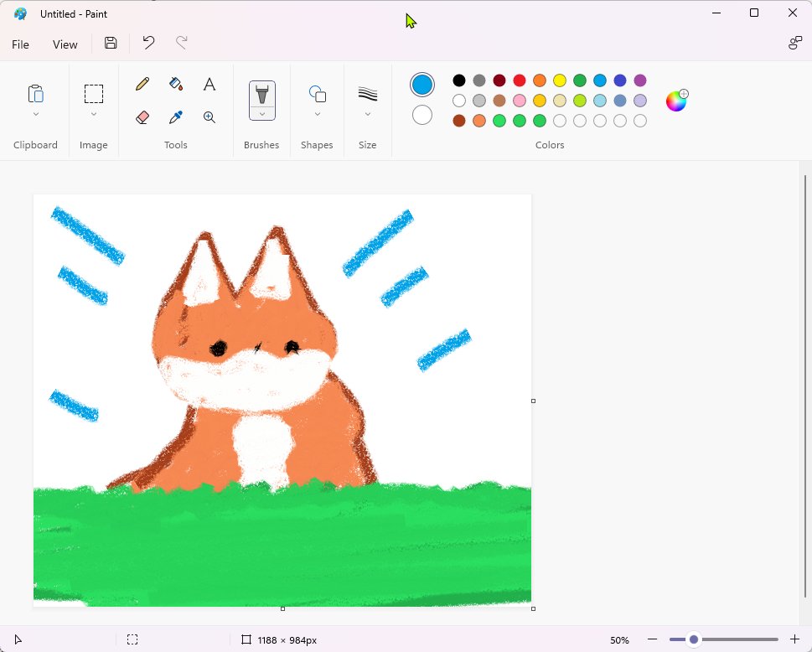Open the View menu

point(65,44)
